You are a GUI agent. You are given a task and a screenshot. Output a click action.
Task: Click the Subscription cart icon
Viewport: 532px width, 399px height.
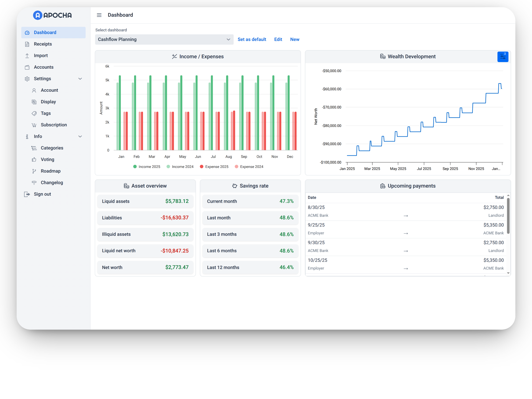tap(34, 125)
